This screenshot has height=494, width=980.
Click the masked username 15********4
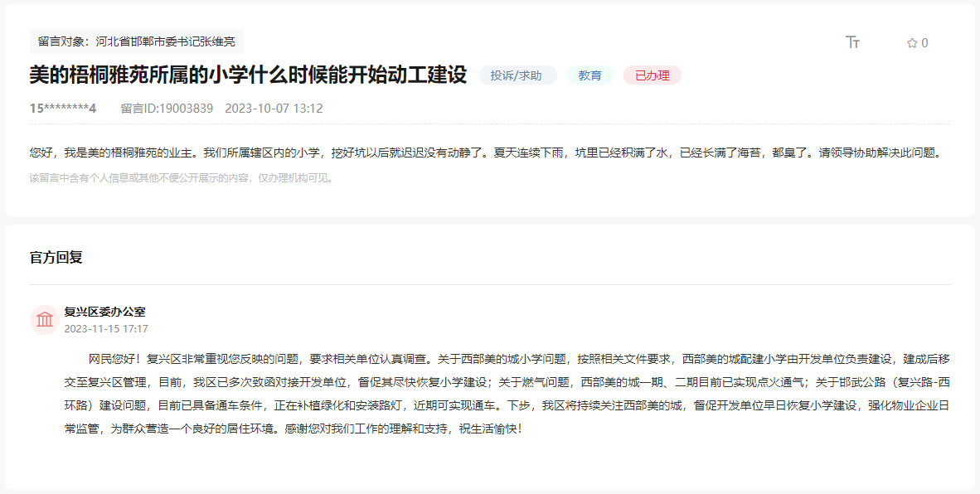(62, 109)
